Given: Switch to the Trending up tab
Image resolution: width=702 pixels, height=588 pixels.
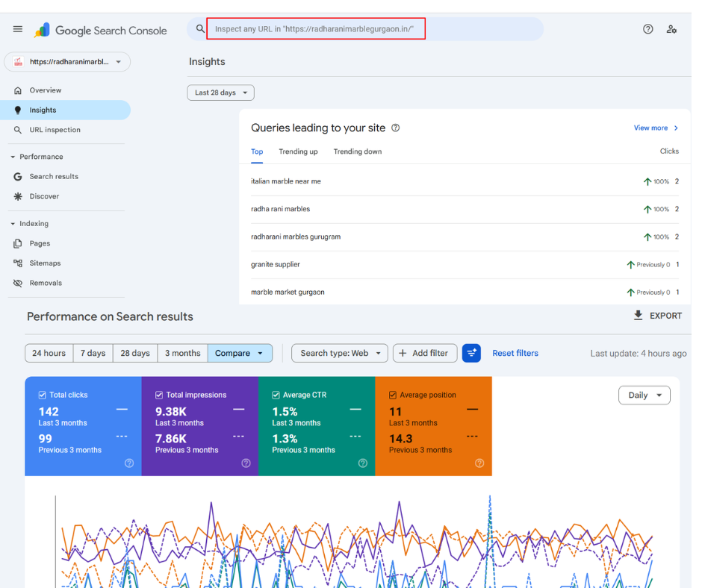Looking at the screenshot, I should [x=298, y=151].
